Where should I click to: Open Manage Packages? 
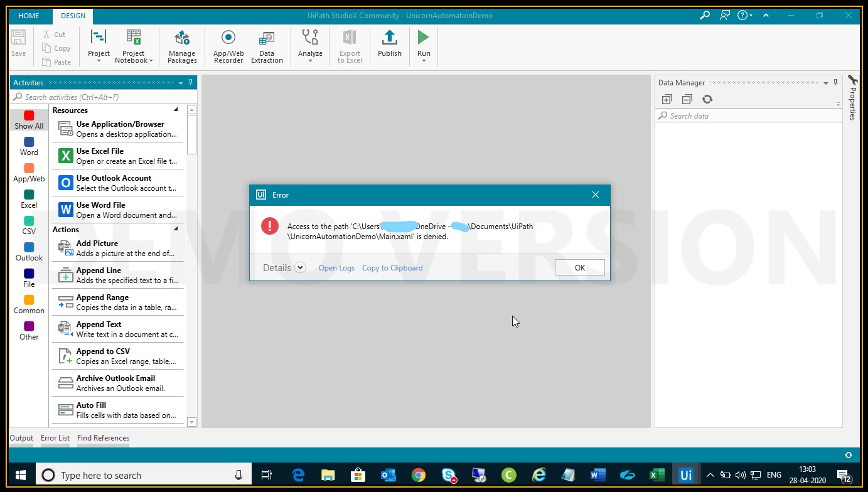[x=182, y=46]
